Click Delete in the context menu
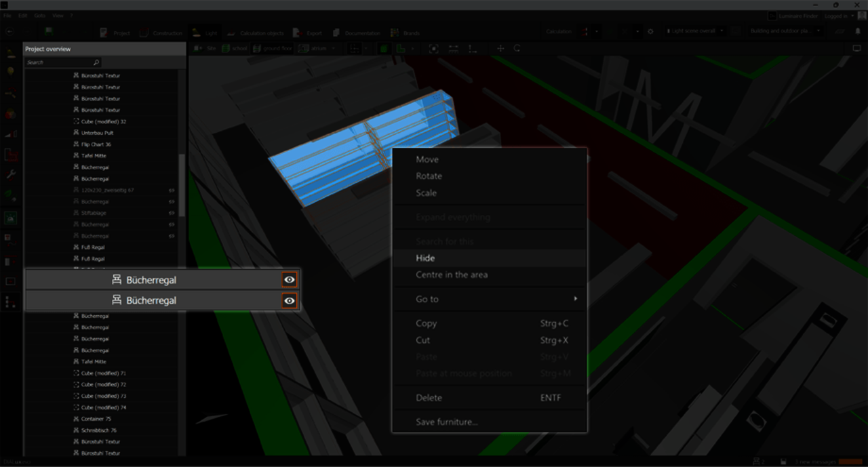 point(429,398)
